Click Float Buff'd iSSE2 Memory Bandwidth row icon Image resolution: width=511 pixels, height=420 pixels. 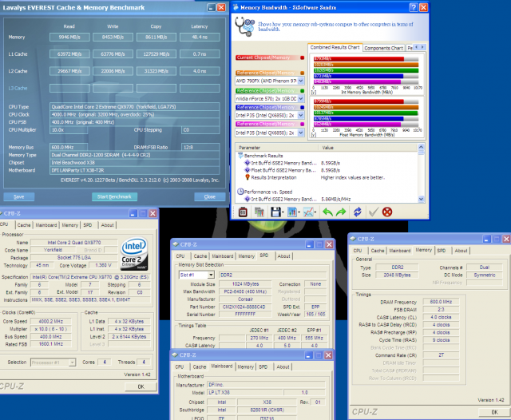(x=248, y=170)
